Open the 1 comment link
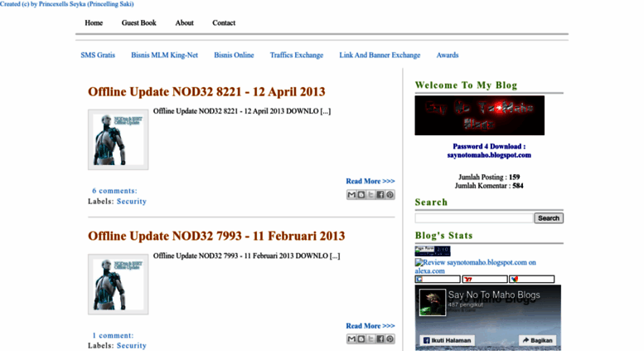Viewport: 644px width, 351px height. [x=113, y=335]
